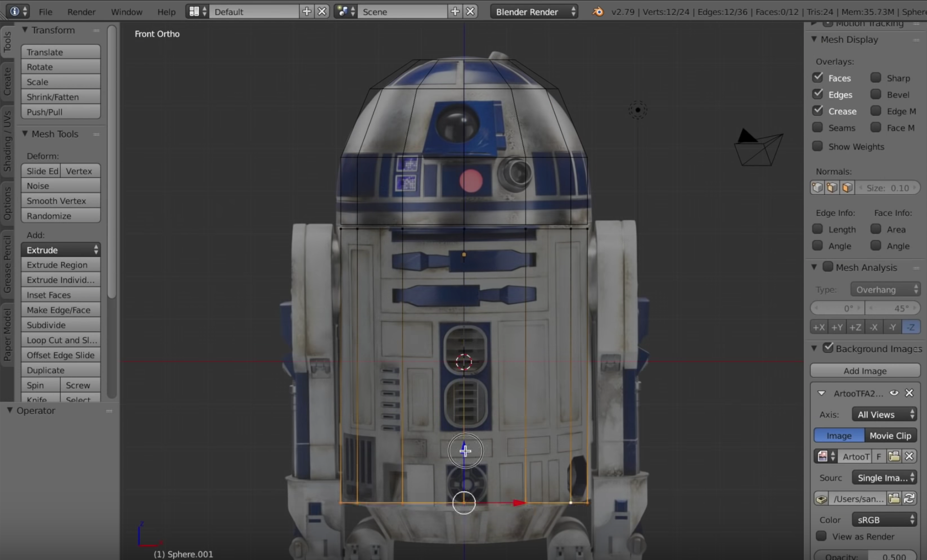This screenshot has height=560, width=927.
Task: Enable Mesh Analysis checkbox
Action: 828,267
